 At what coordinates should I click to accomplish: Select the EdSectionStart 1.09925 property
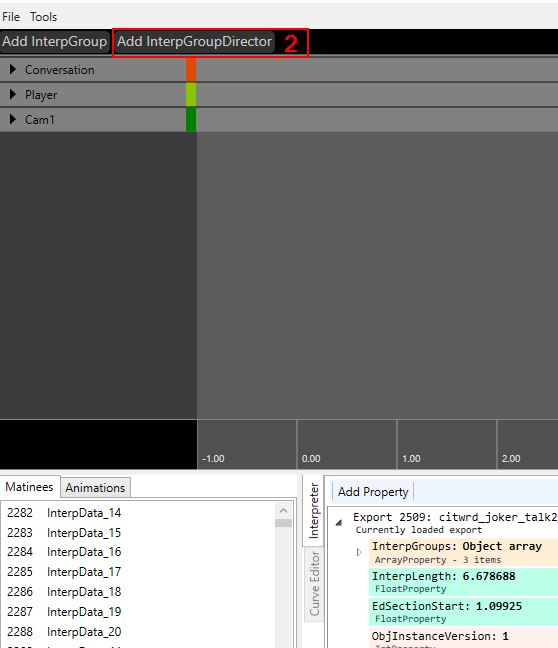463,612
